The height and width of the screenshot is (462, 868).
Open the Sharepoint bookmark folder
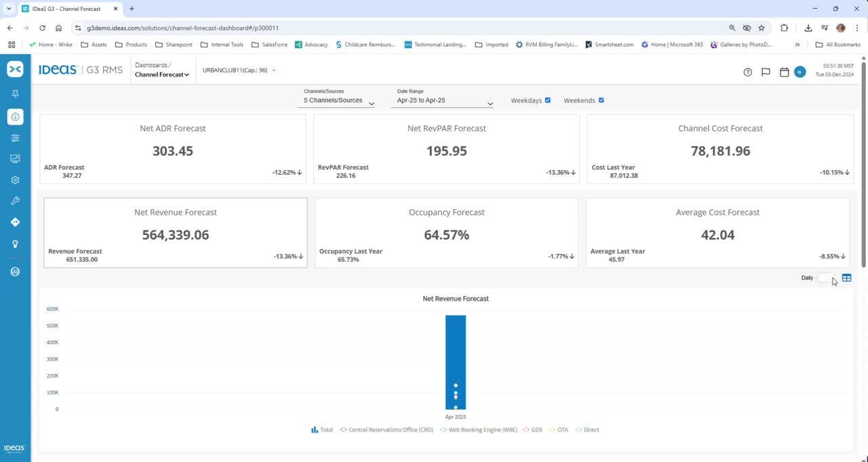tap(174, 45)
